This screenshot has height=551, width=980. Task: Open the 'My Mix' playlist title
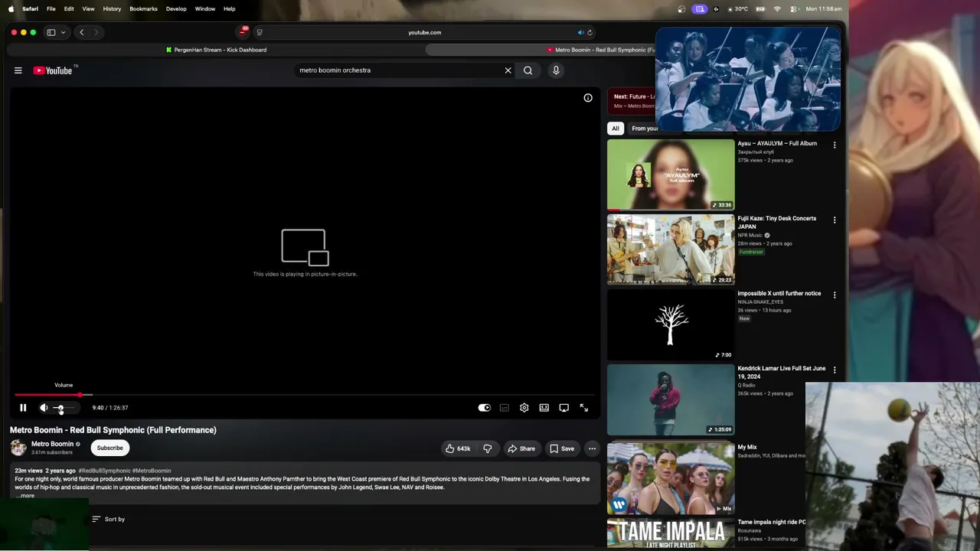[747, 447]
